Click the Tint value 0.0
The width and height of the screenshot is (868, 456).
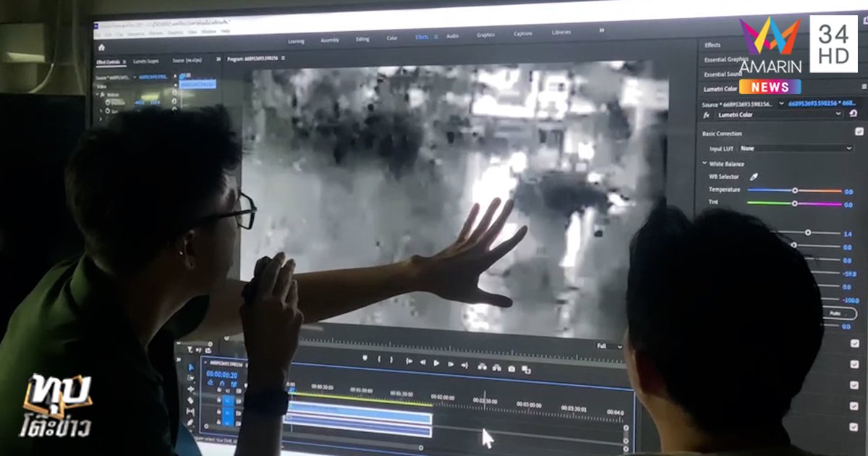pyautogui.click(x=848, y=205)
